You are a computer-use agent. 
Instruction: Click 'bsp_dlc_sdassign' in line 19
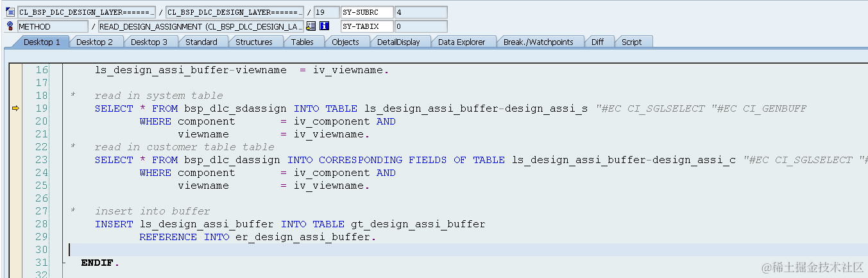[235, 109]
